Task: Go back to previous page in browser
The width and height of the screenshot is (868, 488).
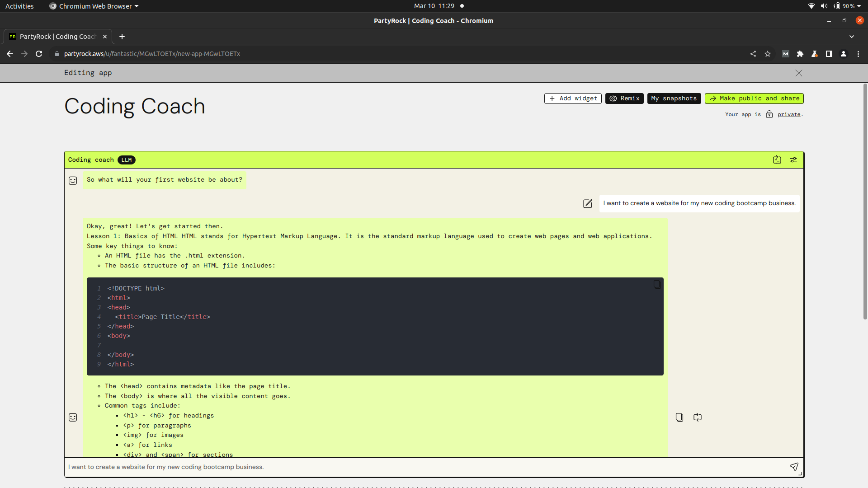Action: click(x=10, y=54)
